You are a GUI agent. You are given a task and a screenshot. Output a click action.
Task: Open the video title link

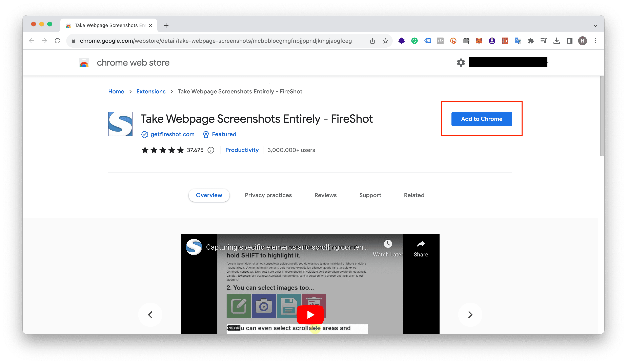pos(287,247)
